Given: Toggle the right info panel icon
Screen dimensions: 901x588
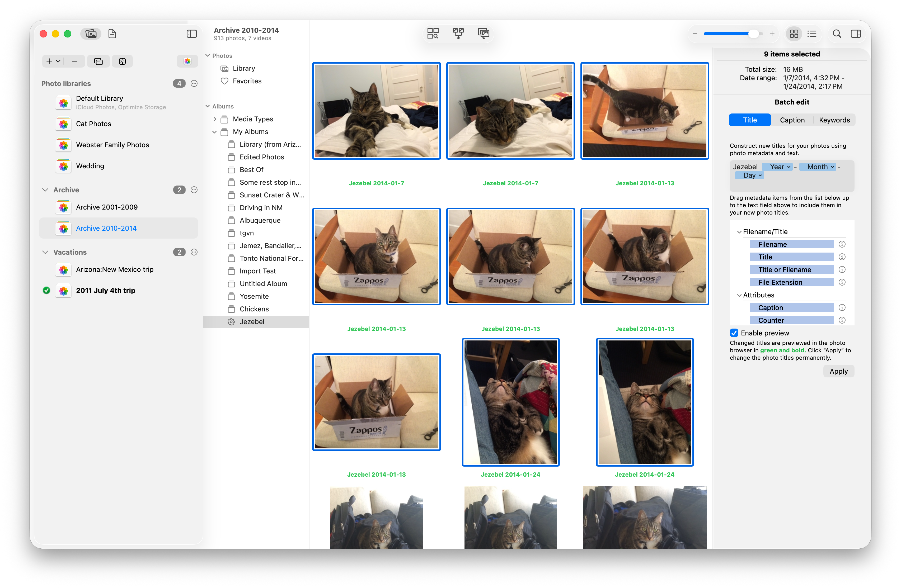Looking at the screenshot, I should pyautogui.click(x=856, y=34).
